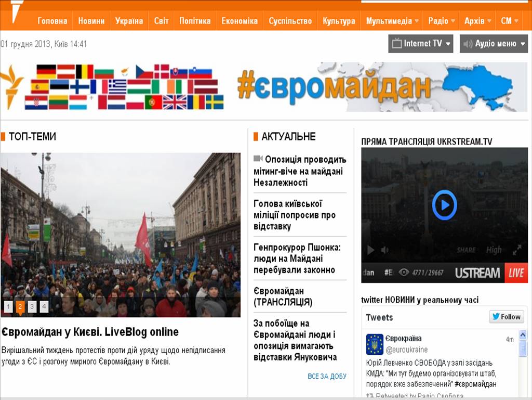Click the ТОП-ТЕМИ section heading
The image size is (532, 400).
32,136
